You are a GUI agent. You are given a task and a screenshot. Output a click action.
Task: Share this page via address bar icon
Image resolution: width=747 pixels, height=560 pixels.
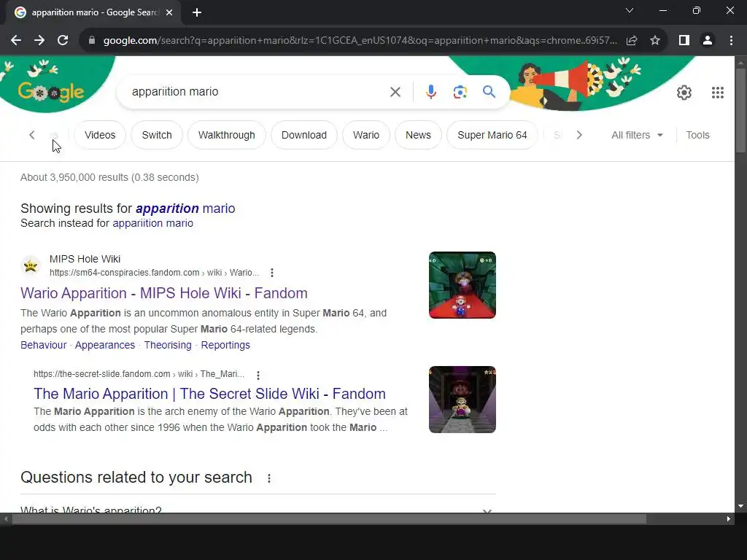click(x=632, y=41)
